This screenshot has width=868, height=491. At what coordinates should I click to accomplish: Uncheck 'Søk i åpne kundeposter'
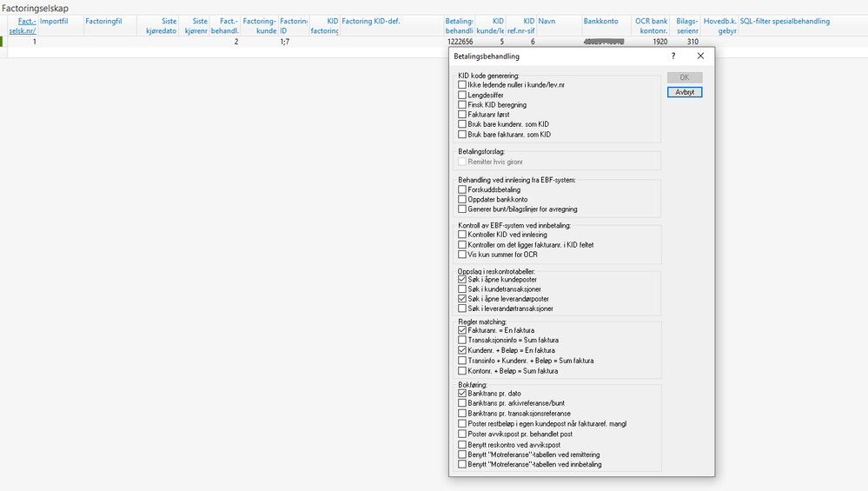click(x=462, y=280)
